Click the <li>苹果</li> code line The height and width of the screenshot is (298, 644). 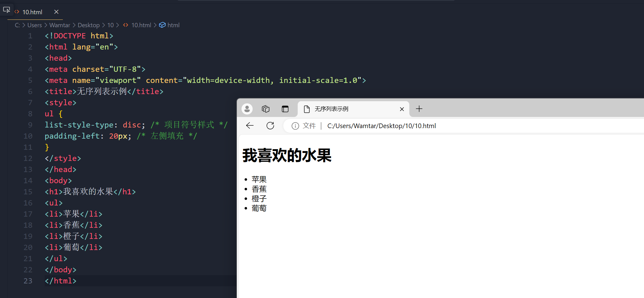click(73, 214)
